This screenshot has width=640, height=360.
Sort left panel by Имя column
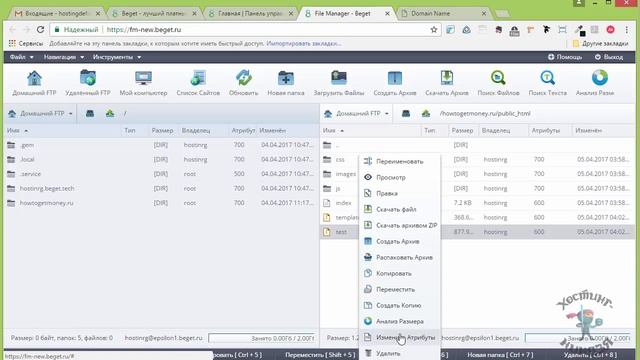[17, 131]
